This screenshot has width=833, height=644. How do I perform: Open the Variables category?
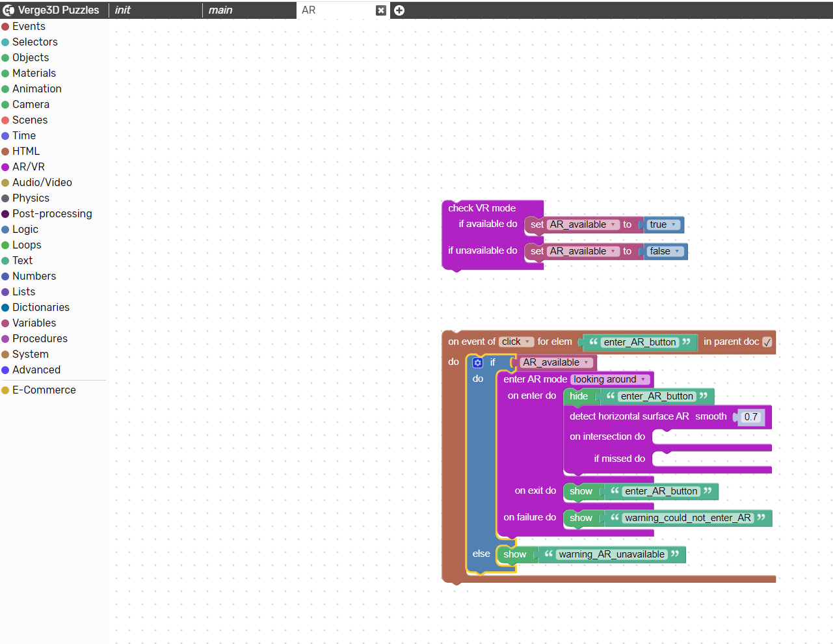click(34, 323)
